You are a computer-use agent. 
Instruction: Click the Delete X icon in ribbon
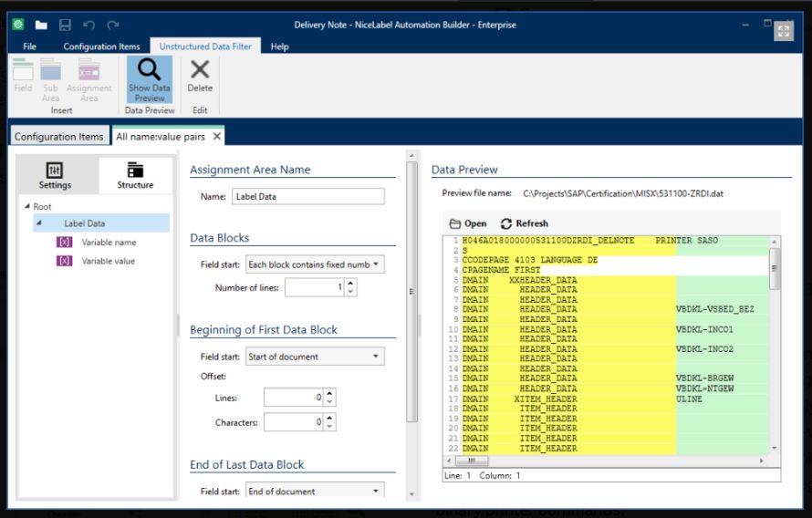199,69
